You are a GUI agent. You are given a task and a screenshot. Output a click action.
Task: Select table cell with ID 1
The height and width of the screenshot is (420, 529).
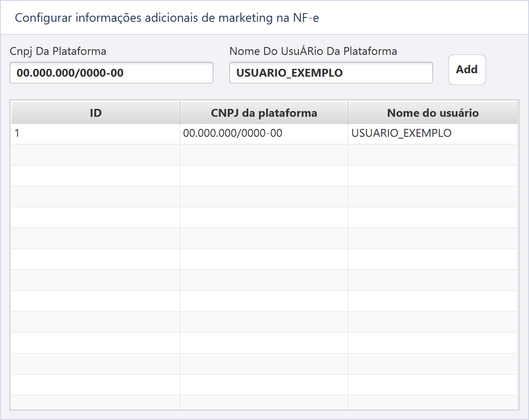click(95, 133)
